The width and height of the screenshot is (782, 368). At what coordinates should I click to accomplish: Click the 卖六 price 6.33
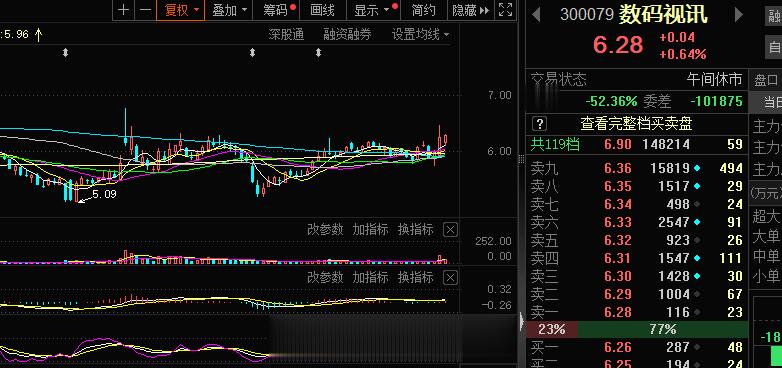coord(617,222)
